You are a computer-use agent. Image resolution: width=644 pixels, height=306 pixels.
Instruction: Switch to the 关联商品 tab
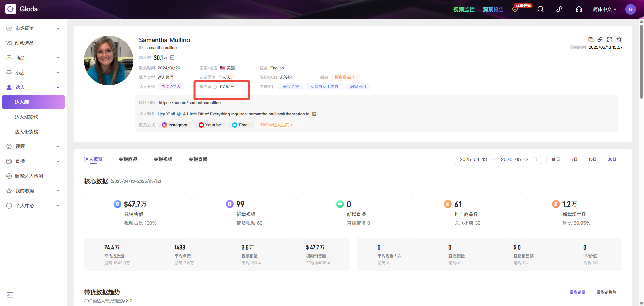coord(128,159)
